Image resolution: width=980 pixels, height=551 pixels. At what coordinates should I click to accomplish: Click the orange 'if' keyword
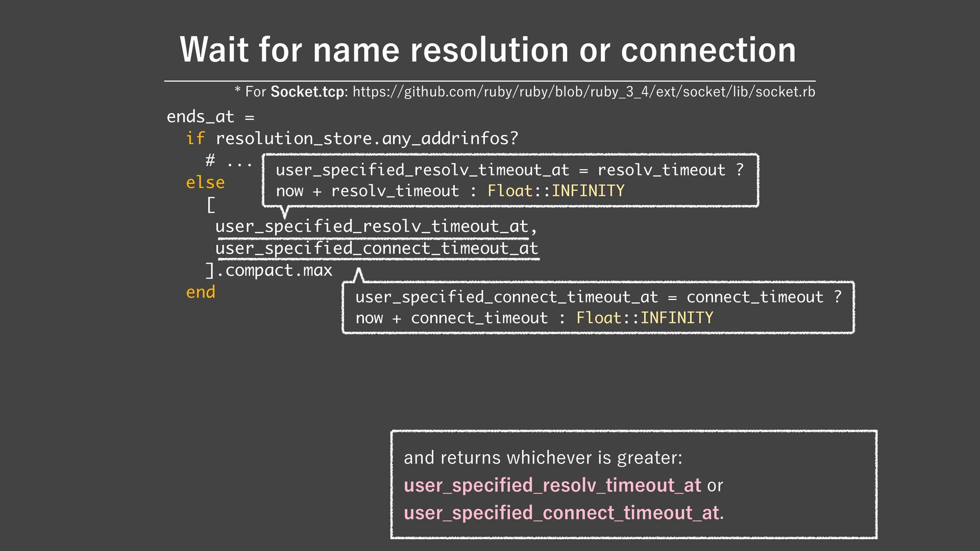[x=195, y=138]
